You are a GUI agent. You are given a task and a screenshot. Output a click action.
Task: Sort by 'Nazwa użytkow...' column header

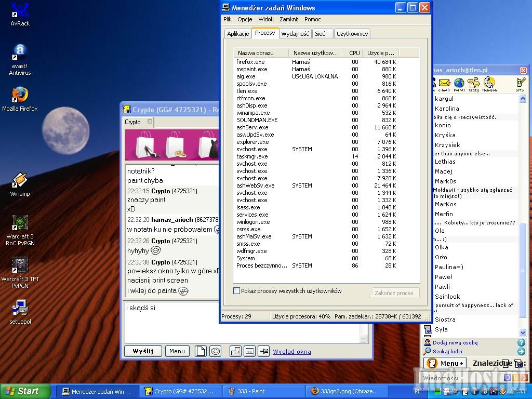click(x=316, y=53)
